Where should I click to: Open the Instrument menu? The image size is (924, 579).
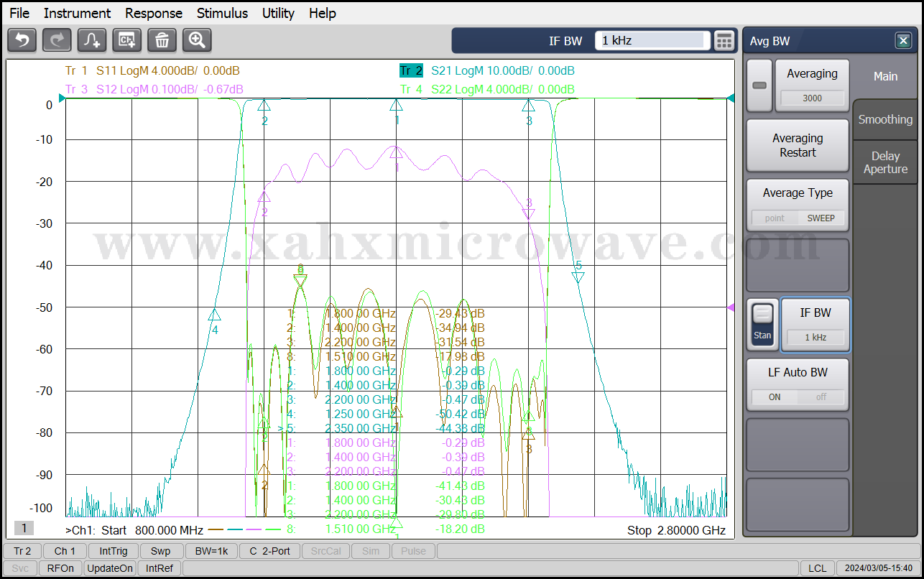tap(77, 13)
